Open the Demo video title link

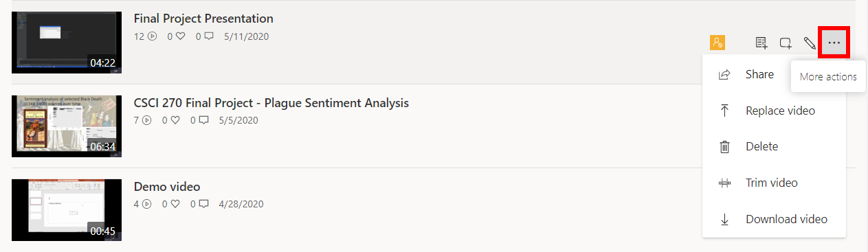pos(167,187)
